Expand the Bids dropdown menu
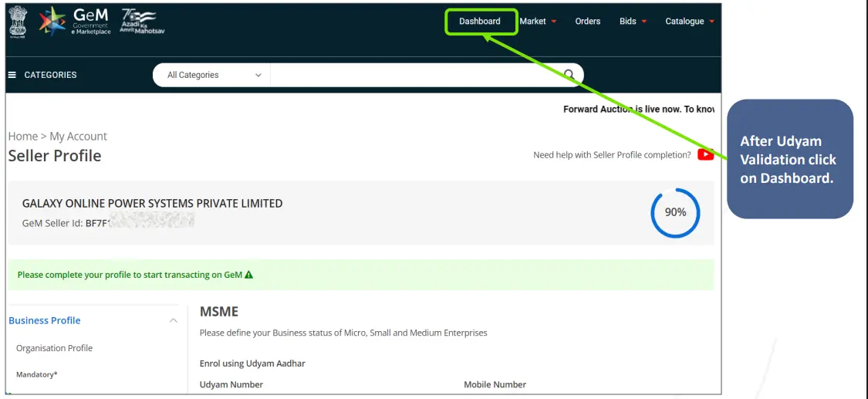Image resolution: width=868 pixels, height=399 pixels. pyautogui.click(x=633, y=21)
